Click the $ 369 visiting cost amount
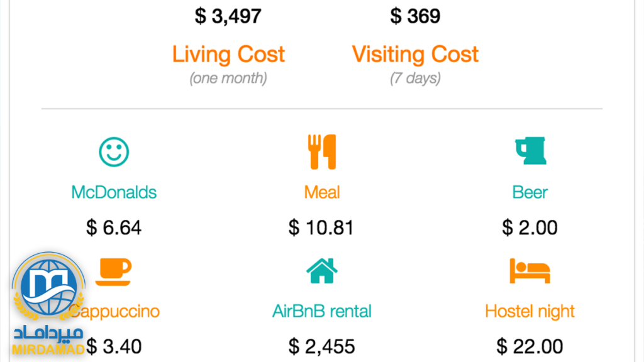This screenshot has width=644, height=362. pyautogui.click(x=415, y=16)
